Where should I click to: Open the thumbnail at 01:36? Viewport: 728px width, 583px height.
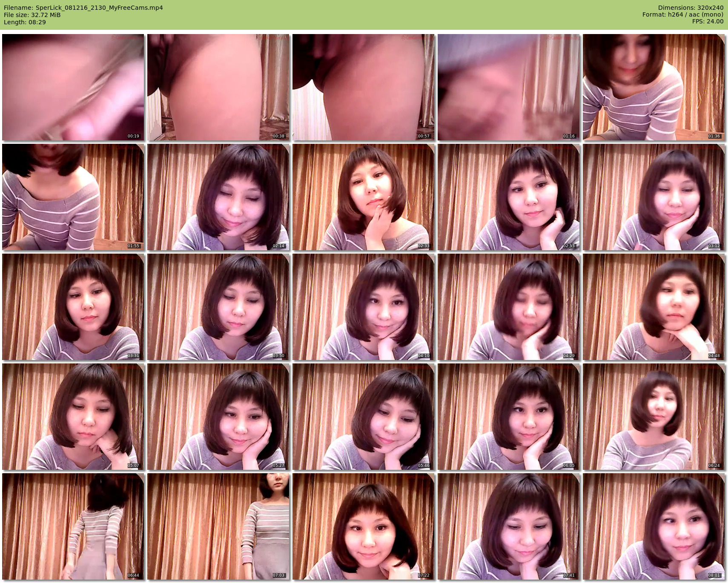pyautogui.click(x=653, y=87)
